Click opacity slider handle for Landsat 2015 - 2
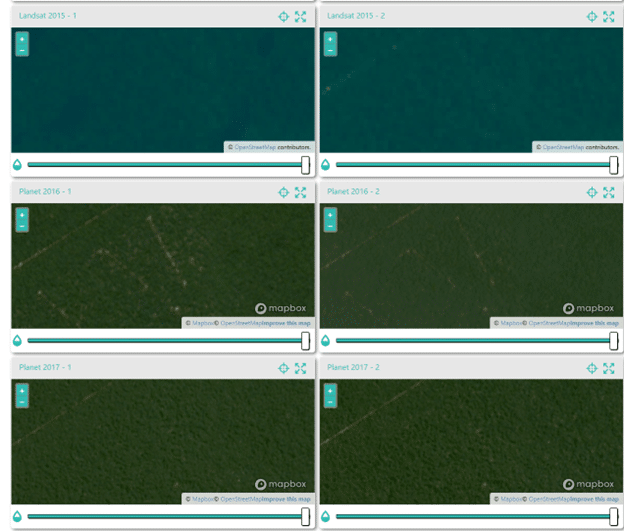Image resolution: width=624 pixels, height=531 pixels. click(614, 165)
